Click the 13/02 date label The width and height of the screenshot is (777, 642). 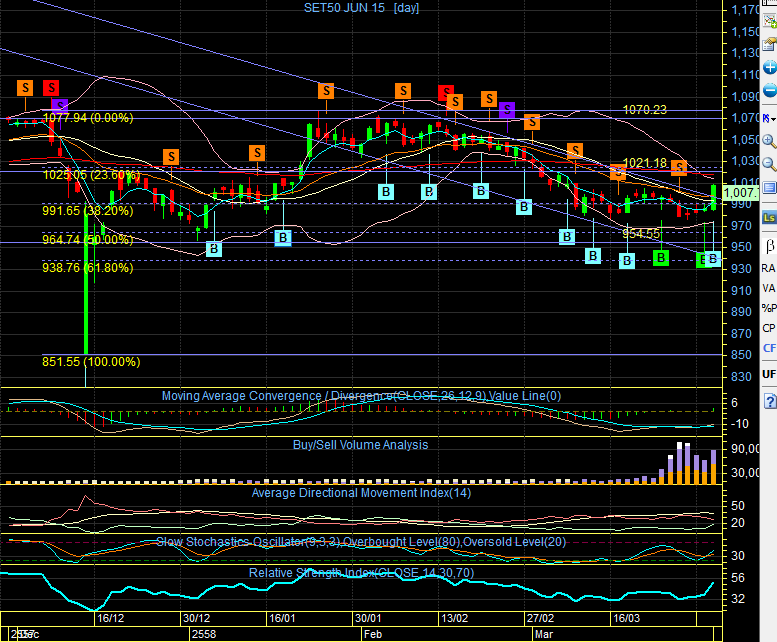pyautogui.click(x=454, y=618)
